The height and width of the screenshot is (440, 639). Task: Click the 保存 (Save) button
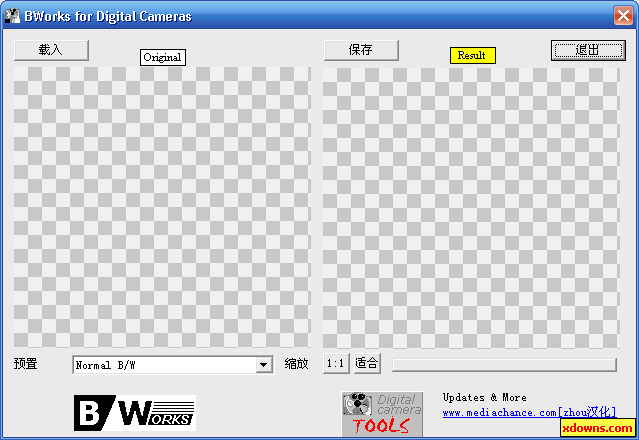pos(361,50)
